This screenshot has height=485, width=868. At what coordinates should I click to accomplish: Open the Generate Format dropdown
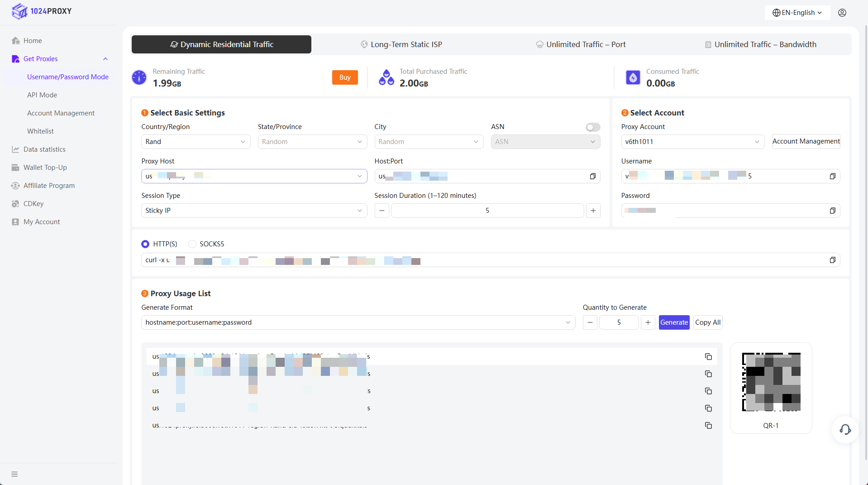pos(358,322)
